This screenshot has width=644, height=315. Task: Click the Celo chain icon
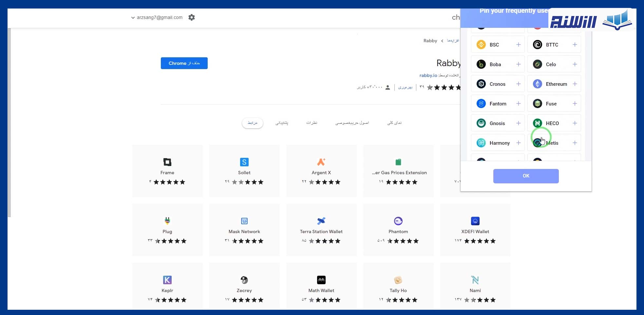(x=537, y=64)
